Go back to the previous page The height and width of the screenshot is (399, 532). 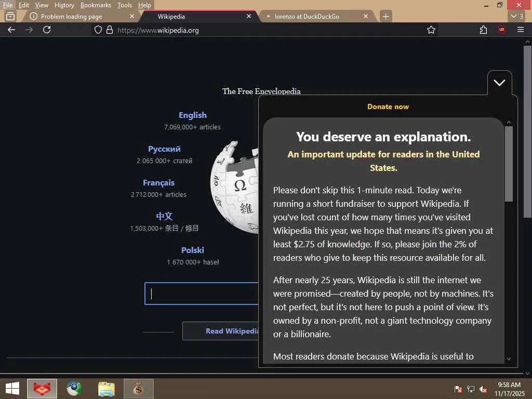pyautogui.click(x=11, y=30)
